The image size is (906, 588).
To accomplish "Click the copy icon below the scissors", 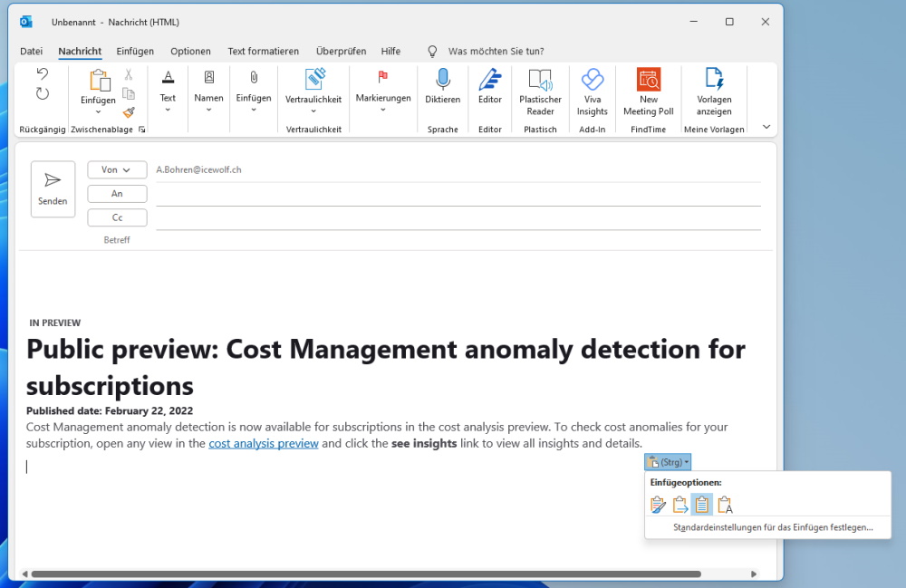I will (129, 93).
